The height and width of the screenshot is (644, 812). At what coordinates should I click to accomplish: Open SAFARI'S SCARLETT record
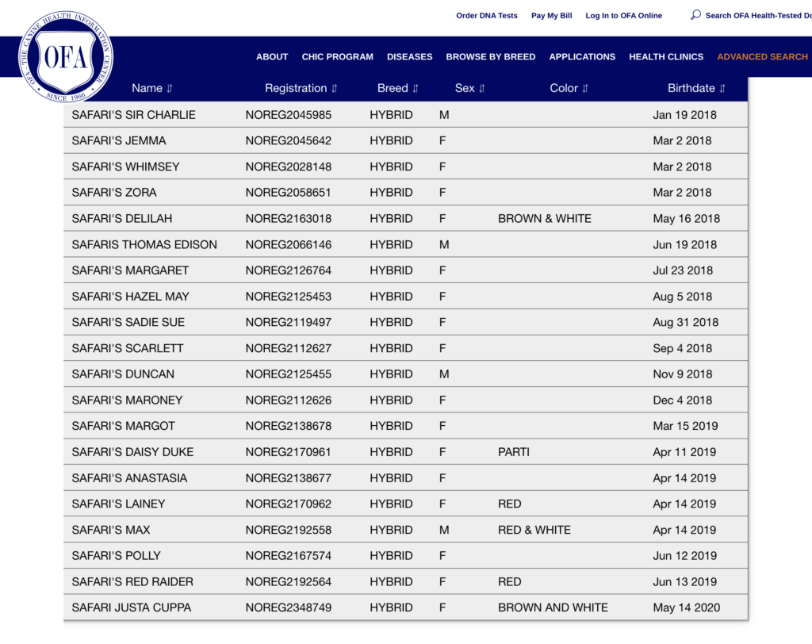[x=128, y=348]
